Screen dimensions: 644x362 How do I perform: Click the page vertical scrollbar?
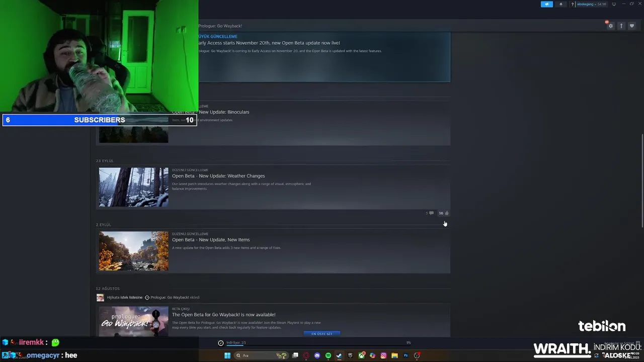[x=641, y=181]
